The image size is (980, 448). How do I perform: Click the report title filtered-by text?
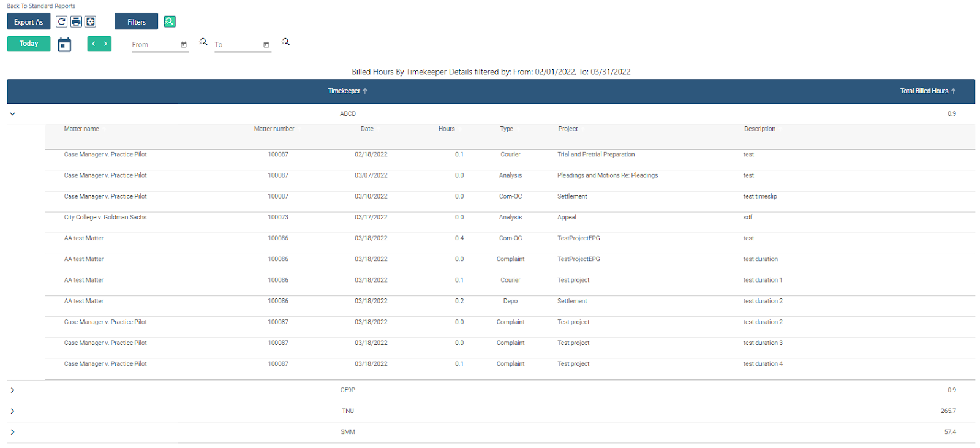[491, 72]
